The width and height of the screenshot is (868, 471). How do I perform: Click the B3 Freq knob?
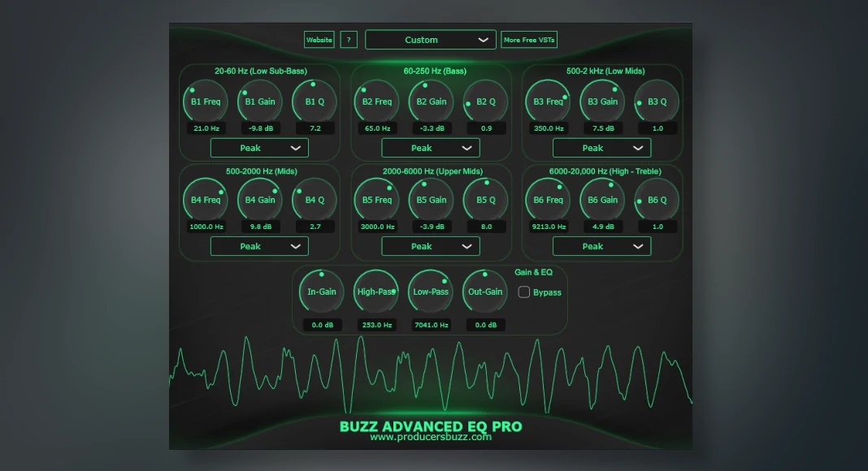click(548, 102)
